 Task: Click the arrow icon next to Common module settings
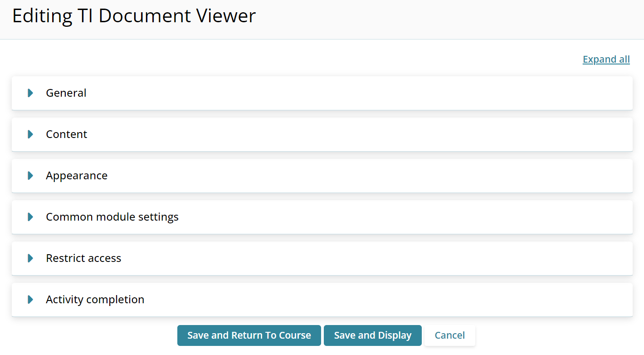(30, 217)
